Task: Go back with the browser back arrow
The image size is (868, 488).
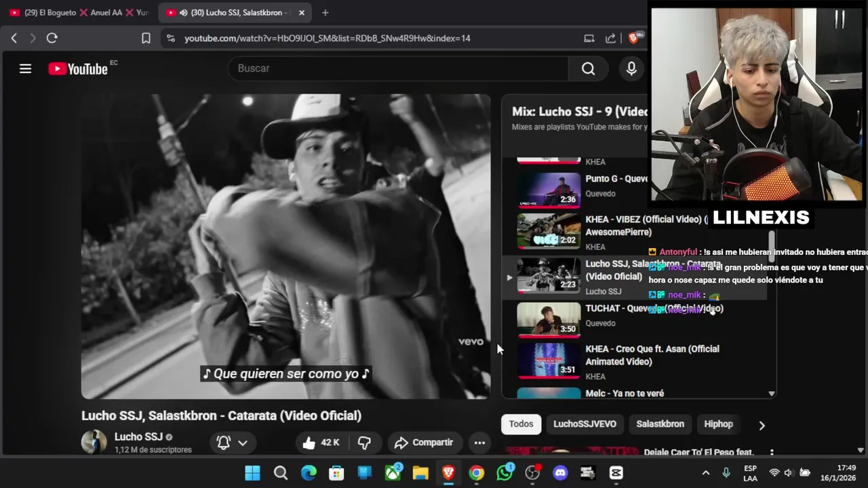Action: [14, 38]
